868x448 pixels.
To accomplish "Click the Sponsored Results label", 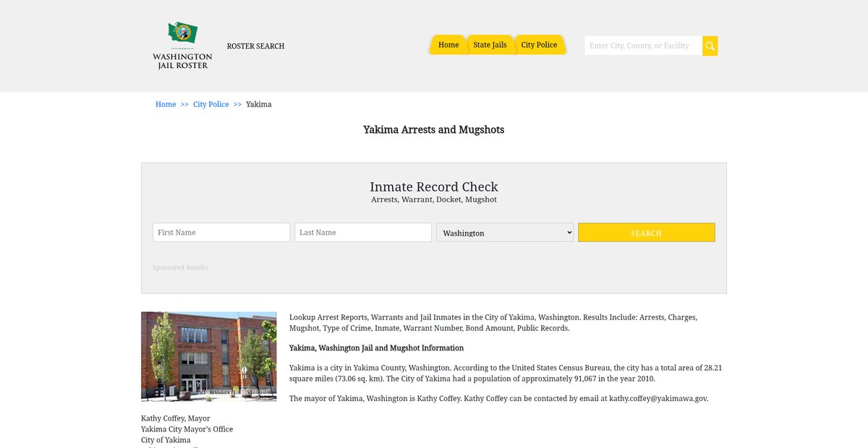I will [180, 268].
